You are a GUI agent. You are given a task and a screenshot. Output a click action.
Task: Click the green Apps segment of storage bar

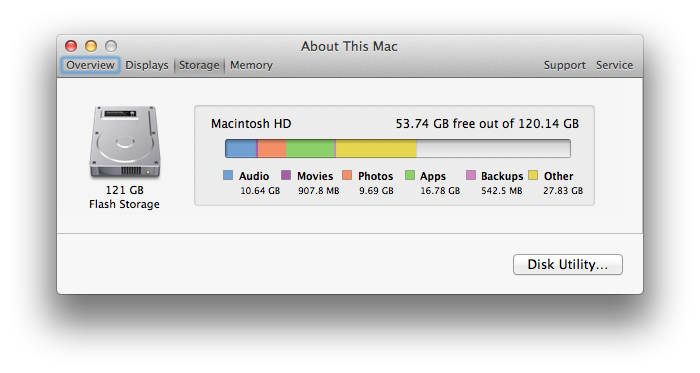tap(310, 149)
